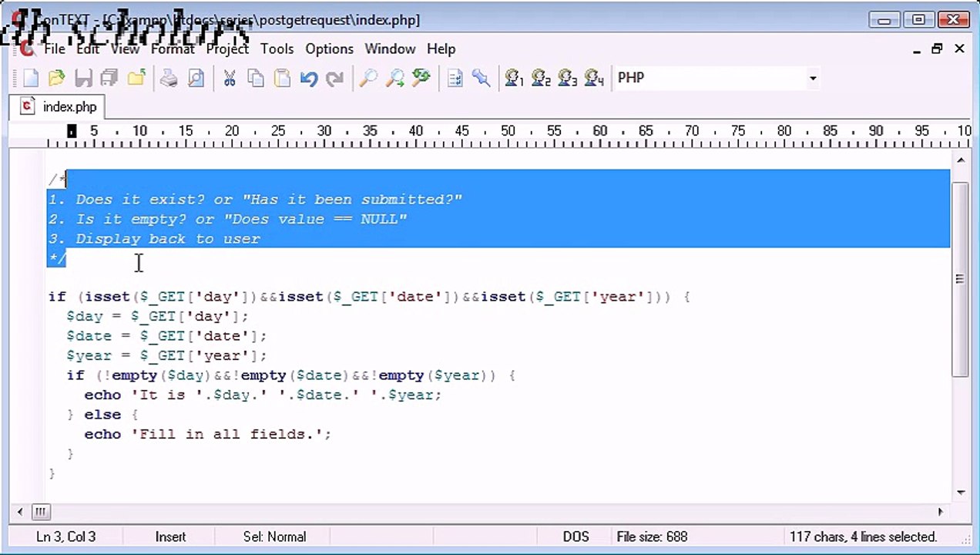This screenshot has width=980, height=555.
Task: Click the 'File size: 688' status entry
Action: click(652, 536)
